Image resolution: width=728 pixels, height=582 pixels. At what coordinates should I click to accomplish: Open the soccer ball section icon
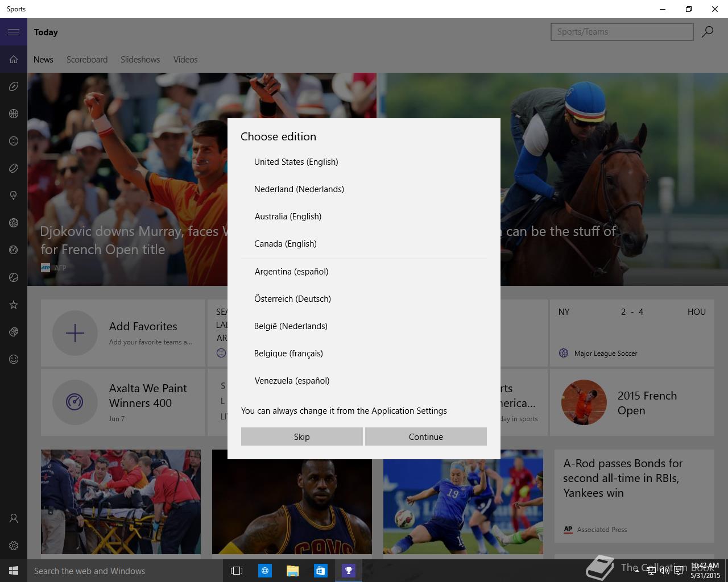[14, 223]
